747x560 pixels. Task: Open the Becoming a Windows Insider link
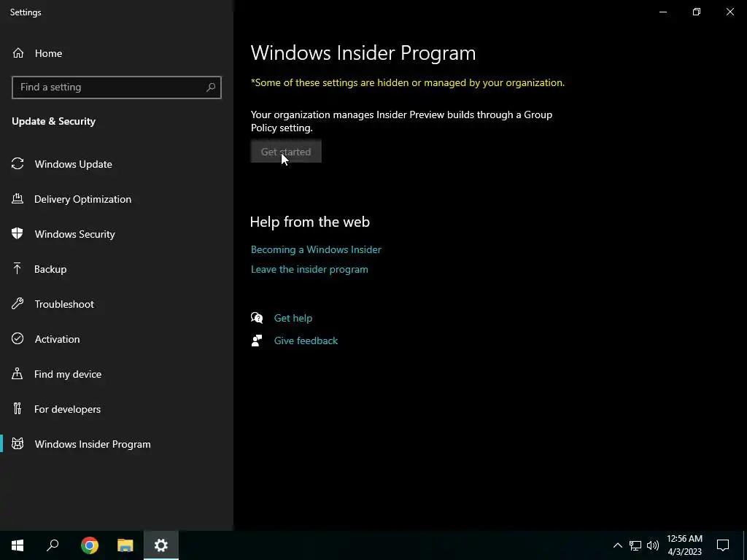[x=316, y=249]
